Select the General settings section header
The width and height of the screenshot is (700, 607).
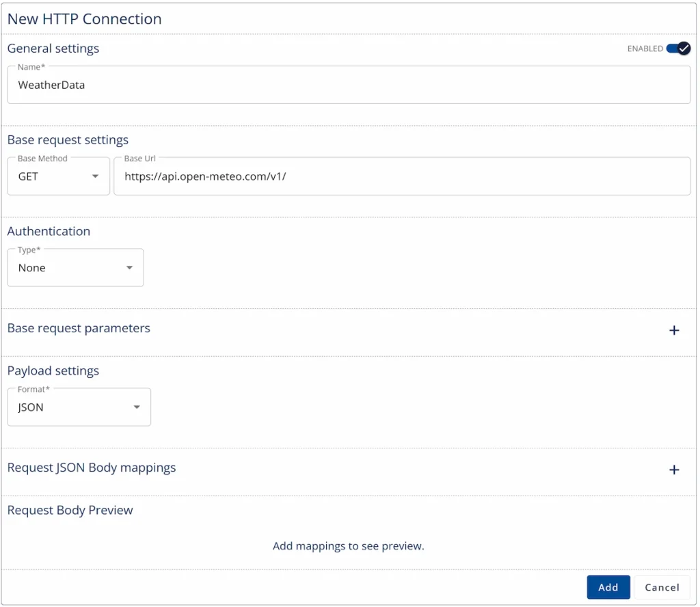tap(53, 49)
